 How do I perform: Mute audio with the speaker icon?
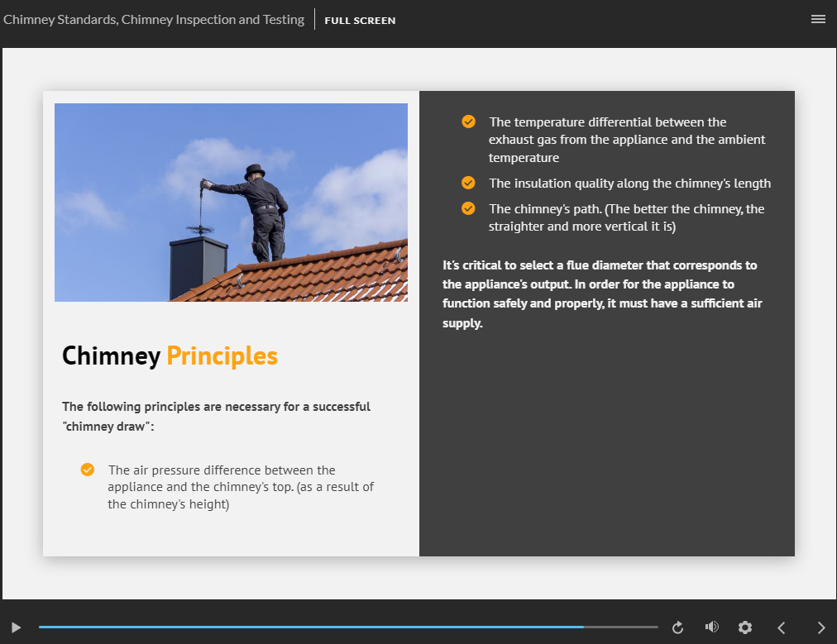pyautogui.click(x=711, y=627)
